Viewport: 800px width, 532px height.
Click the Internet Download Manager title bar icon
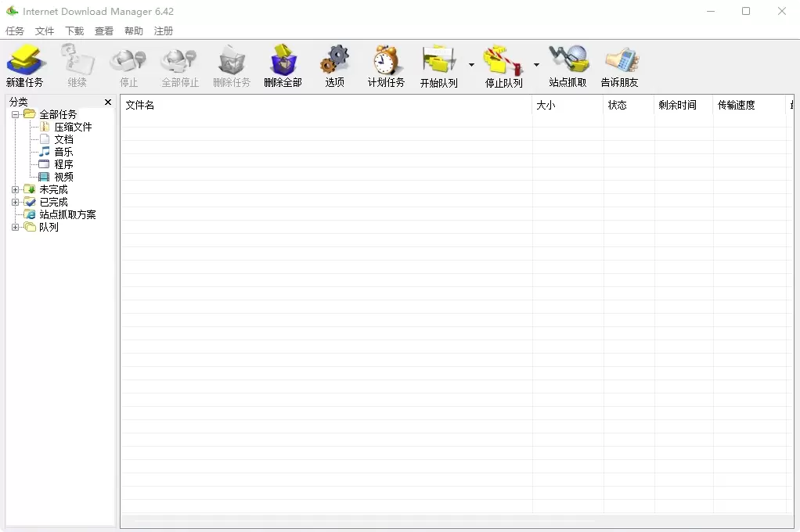12,11
